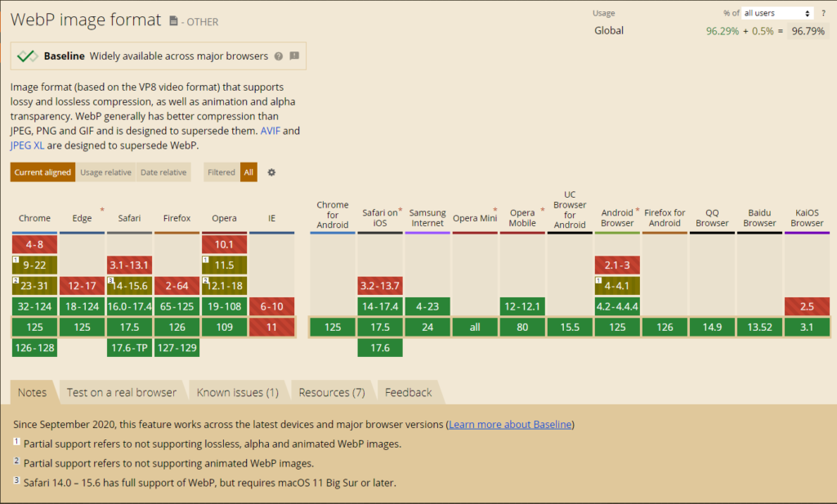837x504 pixels.
Task: Select Edge 18-124 supported cell
Action: coord(83,306)
